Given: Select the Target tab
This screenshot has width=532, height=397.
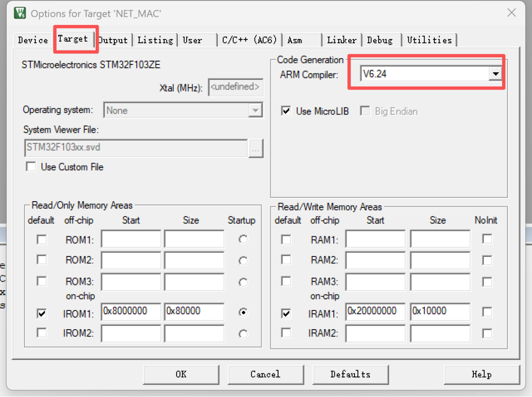Looking at the screenshot, I should (73, 38).
